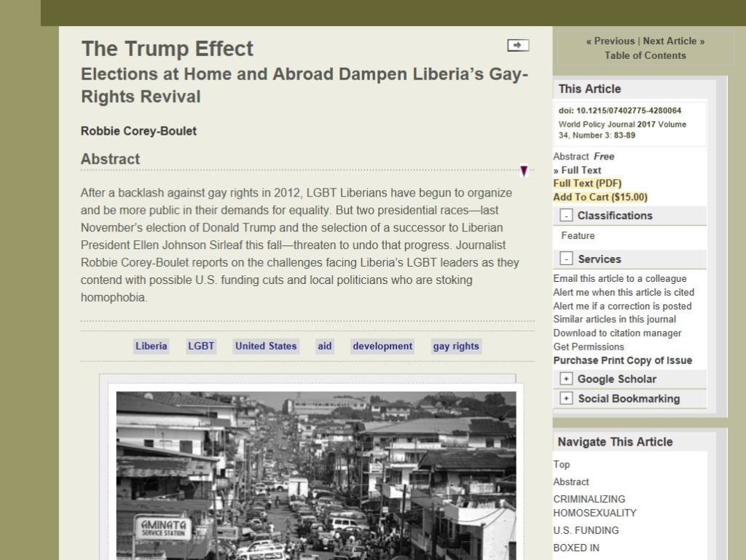Open Similar articles in this journal
This screenshot has width=746, height=560.
click(615, 320)
